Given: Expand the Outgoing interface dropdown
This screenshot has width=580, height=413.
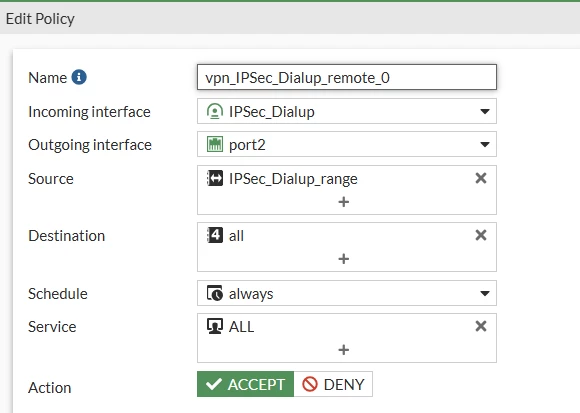Looking at the screenshot, I should pyautogui.click(x=485, y=145).
